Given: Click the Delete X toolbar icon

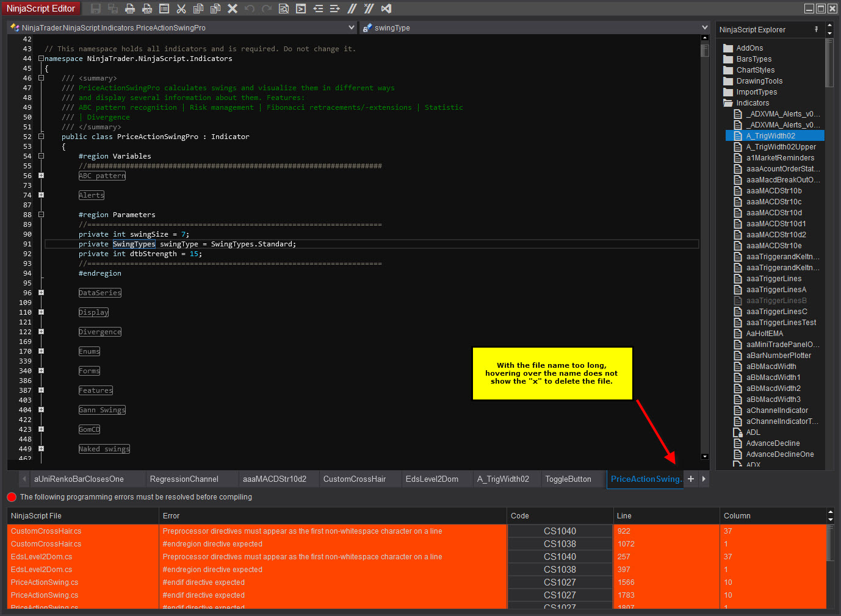Looking at the screenshot, I should [233, 9].
